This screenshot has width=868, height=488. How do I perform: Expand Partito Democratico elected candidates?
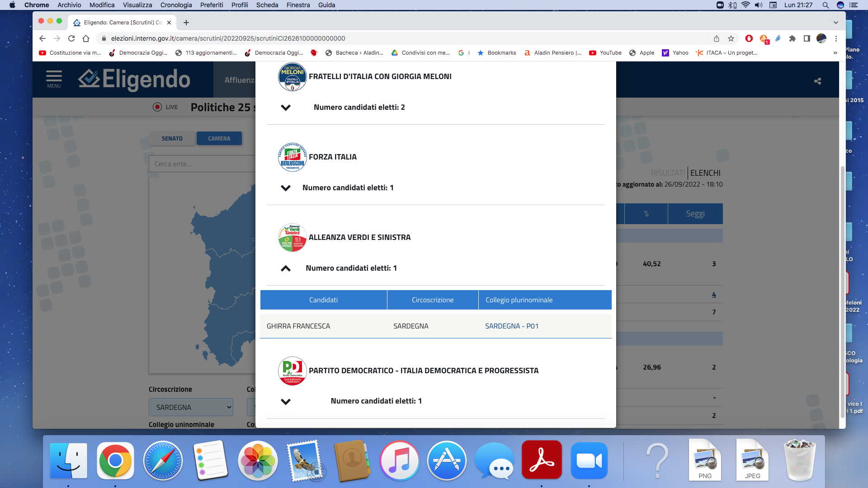pyautogui.click(x=286, y=402)
